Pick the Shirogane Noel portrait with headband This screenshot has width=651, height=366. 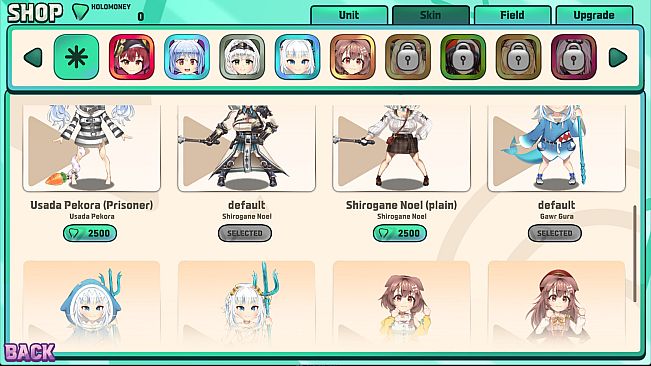(242, 57)
